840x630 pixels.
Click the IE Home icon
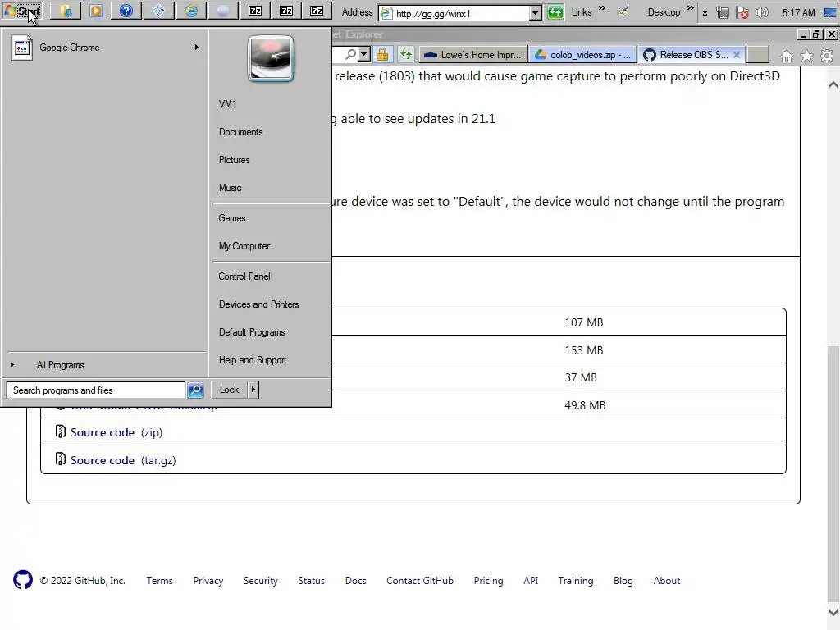787,56
